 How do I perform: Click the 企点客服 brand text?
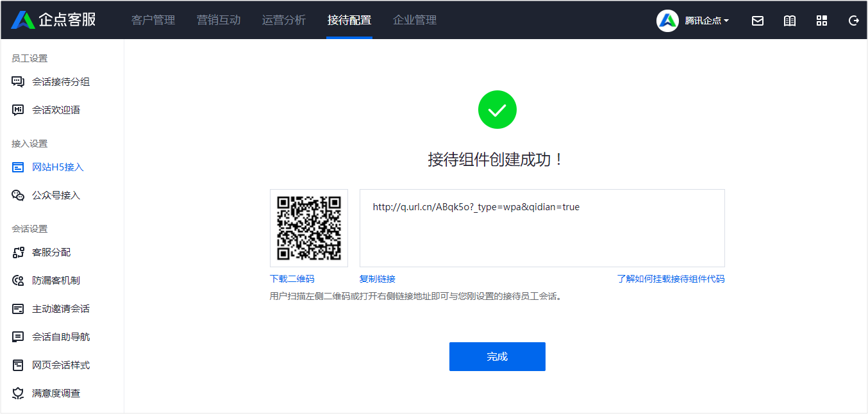(x=68, y=20)
